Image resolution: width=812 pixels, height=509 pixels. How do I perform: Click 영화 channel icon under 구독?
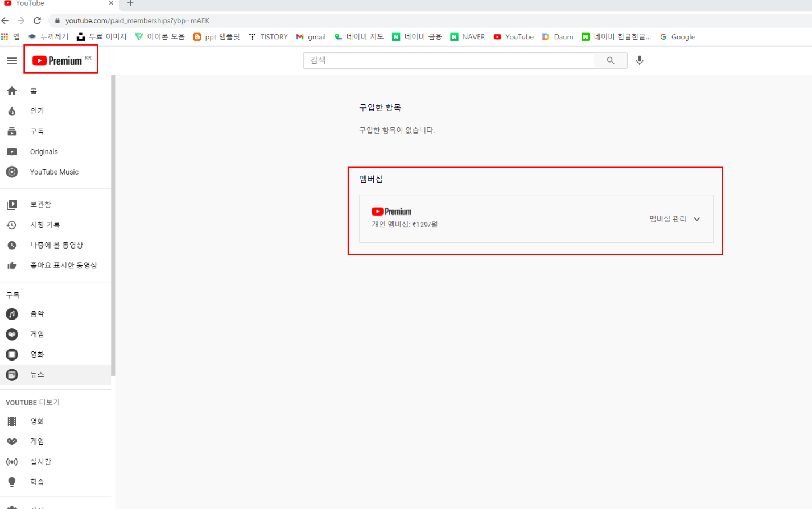click(x=12, y=354)
